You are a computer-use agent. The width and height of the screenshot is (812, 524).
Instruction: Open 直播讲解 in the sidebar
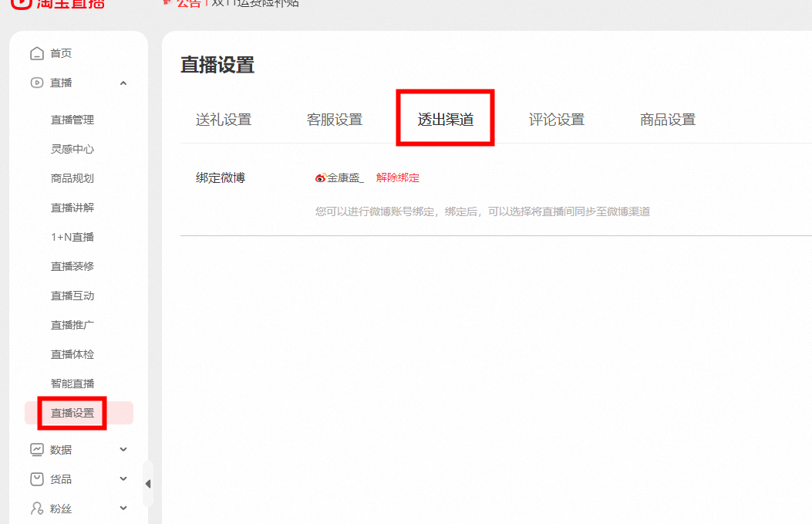(72, 208)
